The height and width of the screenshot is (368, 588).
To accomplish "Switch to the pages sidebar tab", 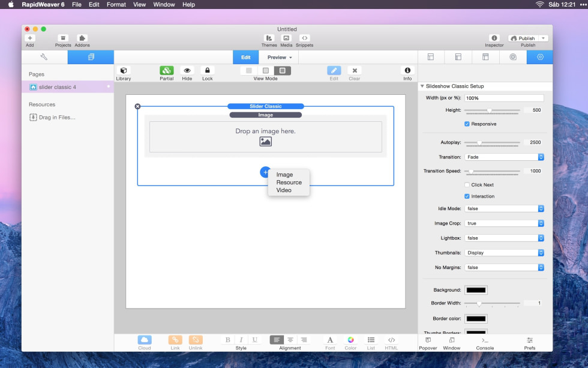I will (x=91, y=57).
